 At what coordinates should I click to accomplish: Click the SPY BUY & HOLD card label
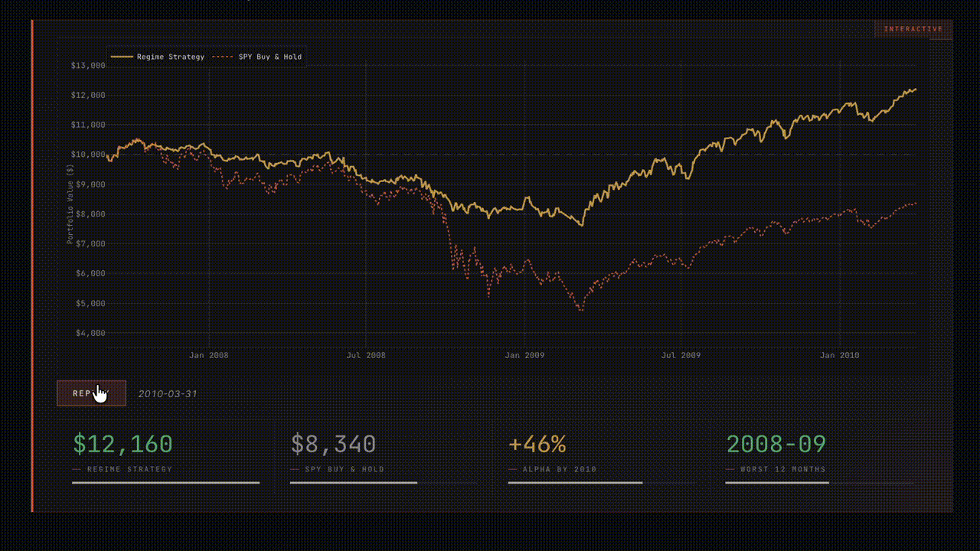tap(345, 469)
